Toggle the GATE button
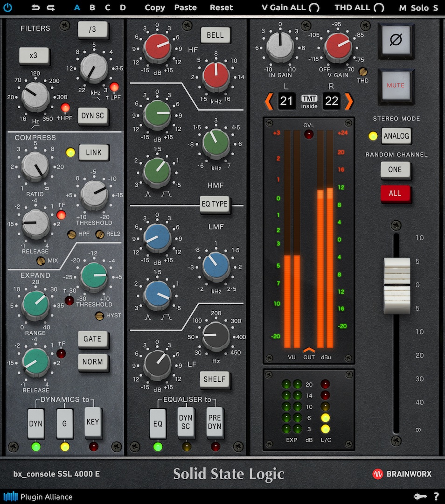This screenshot has height=504, width=445. click(x=92, y=339)
